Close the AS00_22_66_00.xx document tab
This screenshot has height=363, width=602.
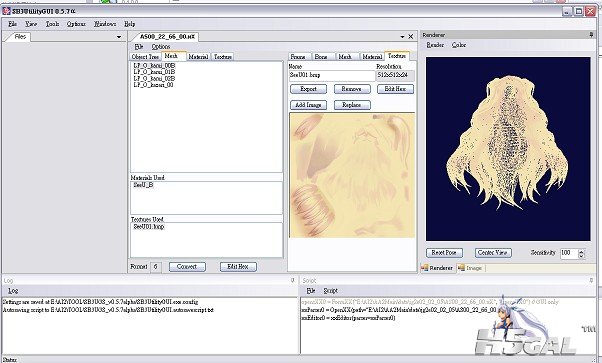click(410, 37)
